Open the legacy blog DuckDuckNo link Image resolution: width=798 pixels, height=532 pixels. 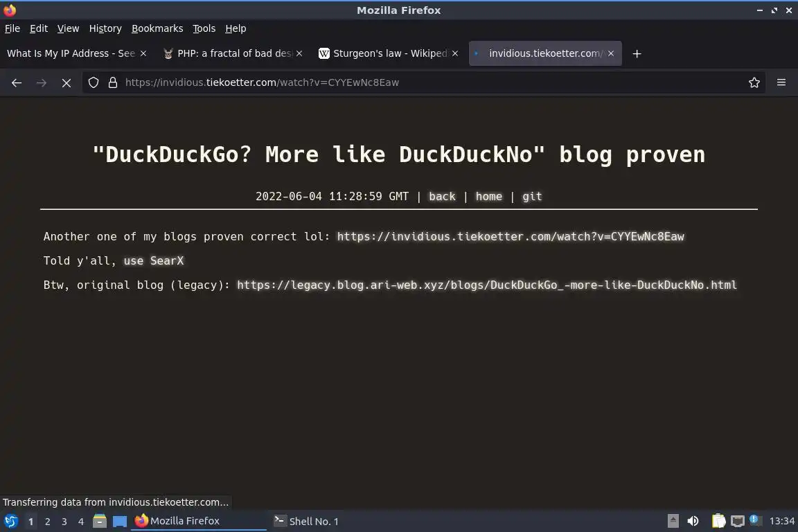point(487,285)
